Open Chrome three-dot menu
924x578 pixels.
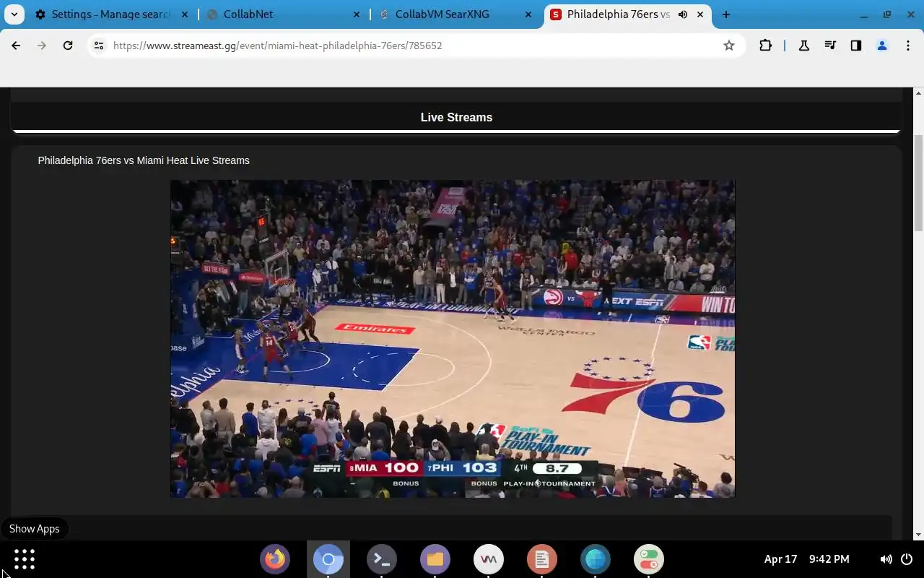(x=907, y=46)
